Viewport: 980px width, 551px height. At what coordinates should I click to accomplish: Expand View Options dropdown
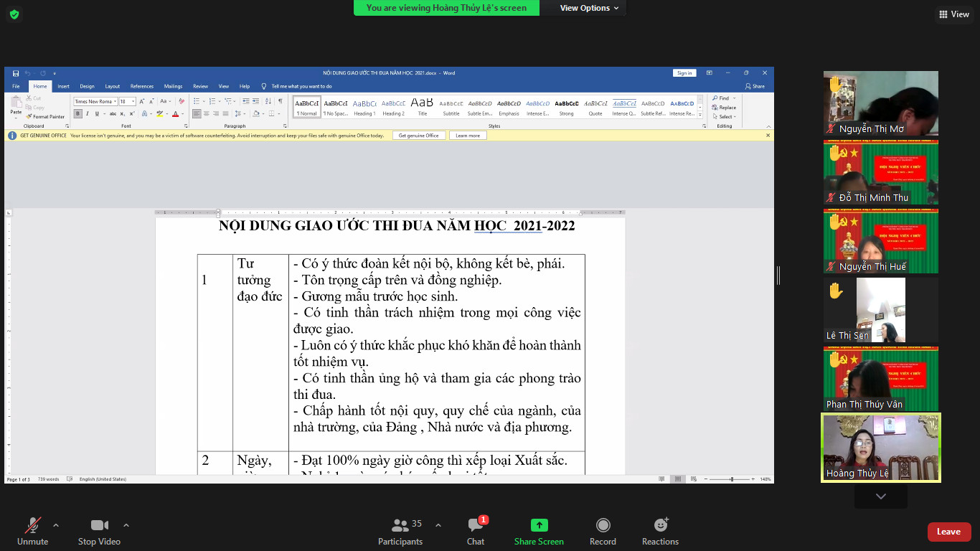pos(585,8)
